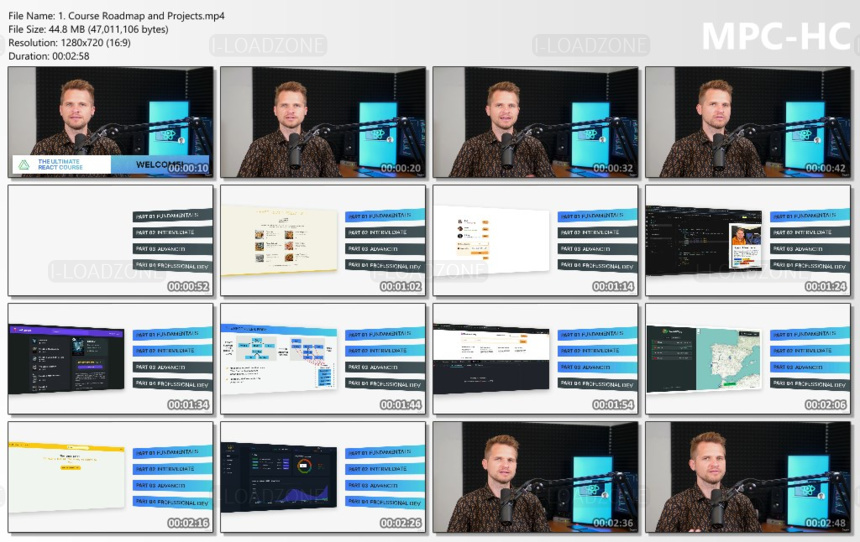Pick the dashboard frame stamped 00:02:26
This screenshot has height=542, width=860.
323,477
